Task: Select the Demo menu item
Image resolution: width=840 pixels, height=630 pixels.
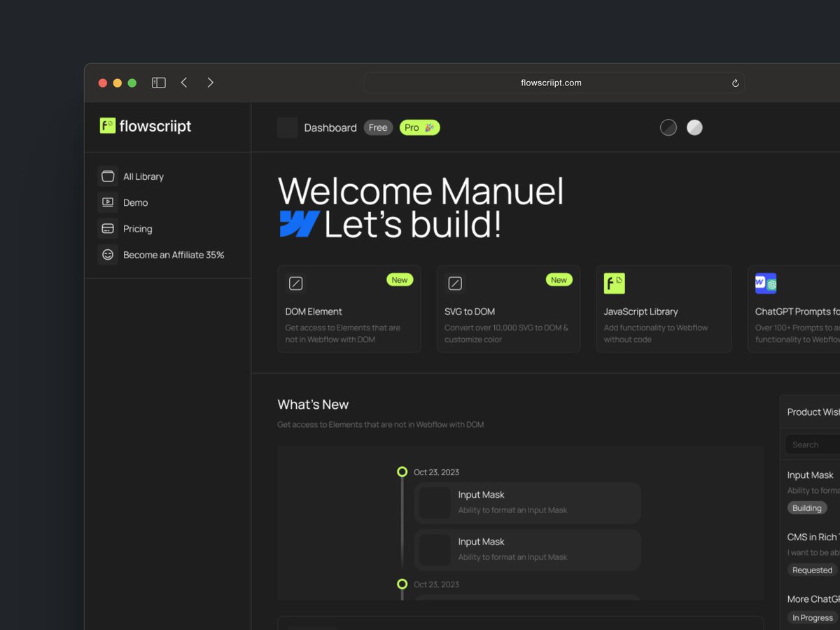Action: pyautogui.click(x=136, y=202)
